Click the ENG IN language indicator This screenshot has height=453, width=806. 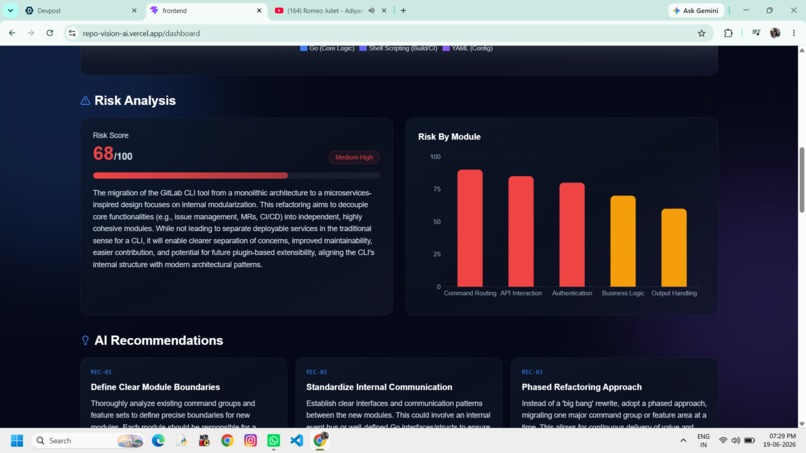(703, 441)
